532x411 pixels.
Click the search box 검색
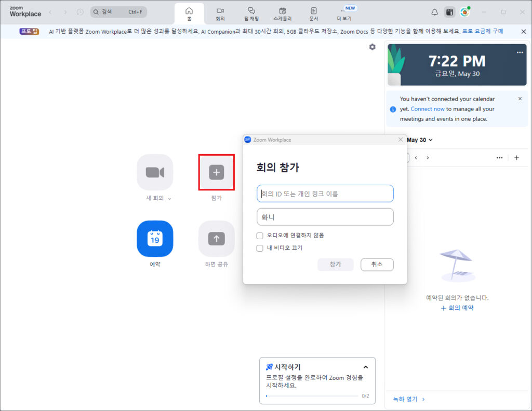coord(118,12)
